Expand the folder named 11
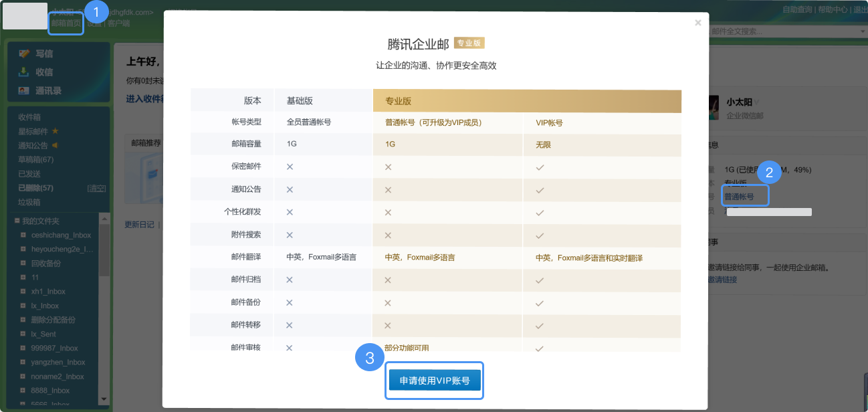The width and height of the screenshot is (868, 412). [x=23, y=278]
